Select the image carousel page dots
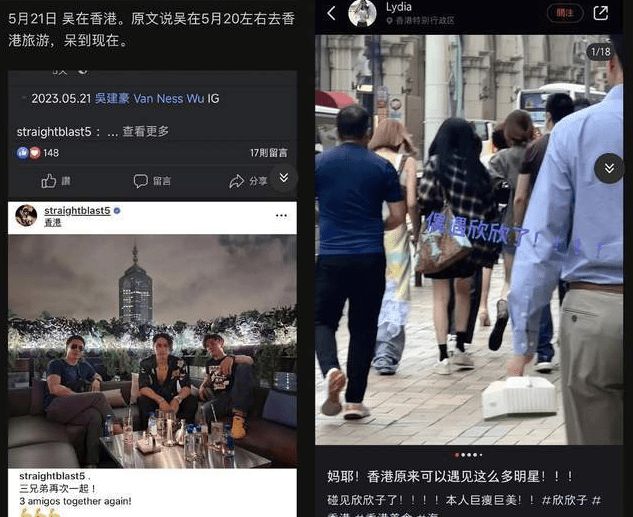This screenshot has width=633, height=517. 468,455
